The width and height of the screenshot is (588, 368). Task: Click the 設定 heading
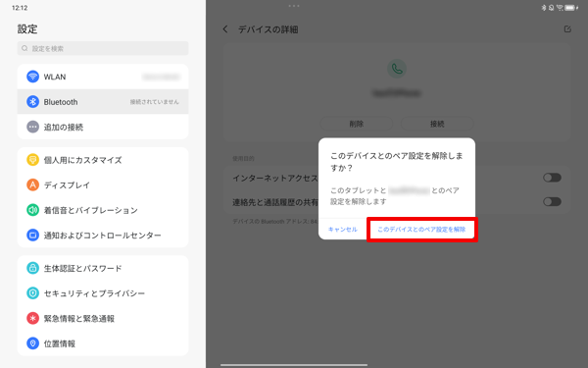point(27,28)
